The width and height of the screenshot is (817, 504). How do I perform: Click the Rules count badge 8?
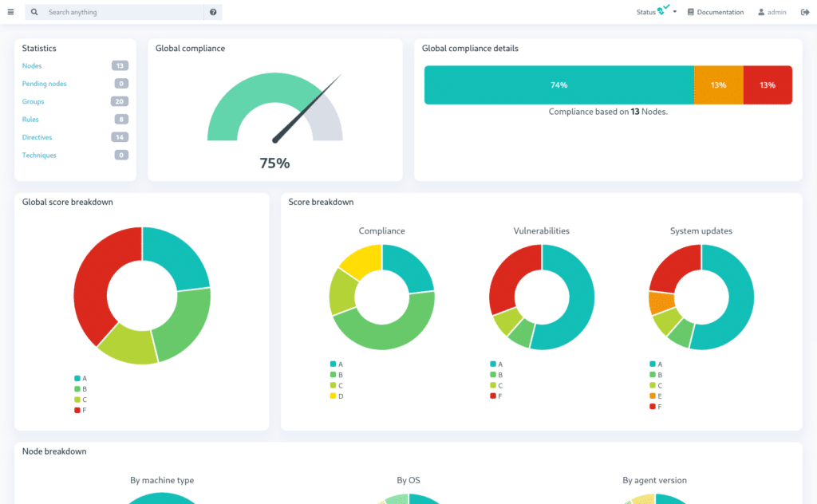pos(121,120)
